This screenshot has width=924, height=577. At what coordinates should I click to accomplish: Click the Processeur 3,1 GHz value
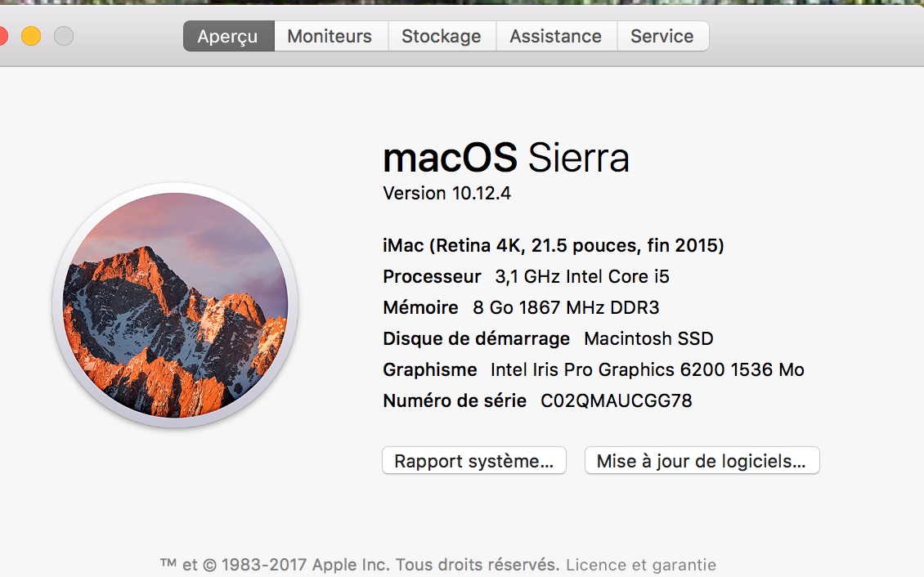(x=582, y=276)
